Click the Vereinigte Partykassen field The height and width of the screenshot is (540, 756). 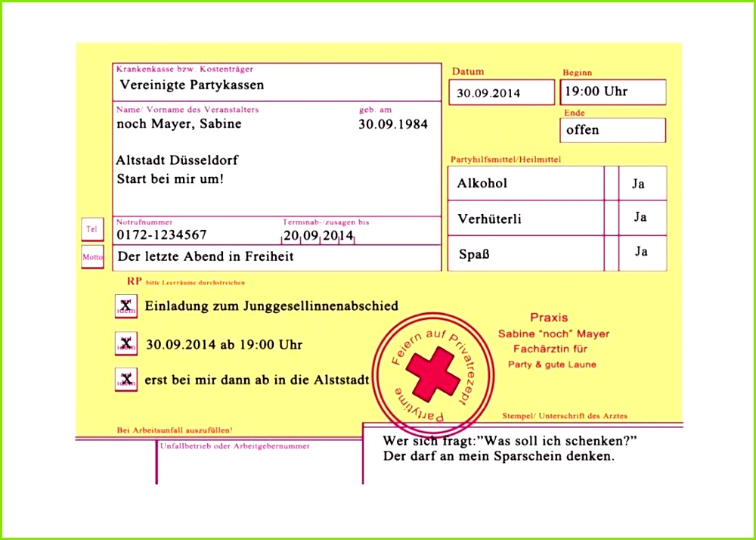point(277,85)
